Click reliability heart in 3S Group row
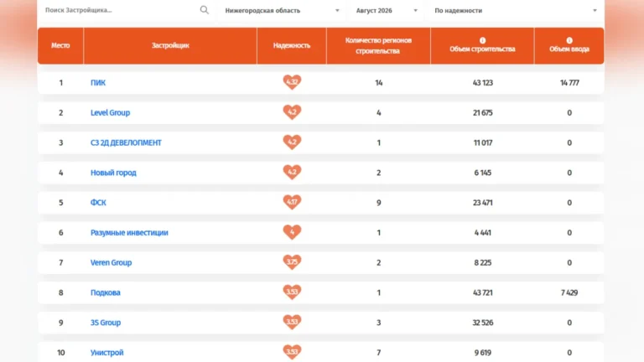 292,322
